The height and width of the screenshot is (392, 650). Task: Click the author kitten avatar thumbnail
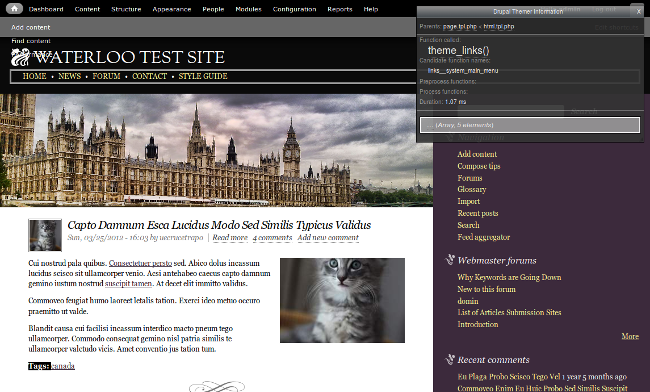click(x=45, y=235)
